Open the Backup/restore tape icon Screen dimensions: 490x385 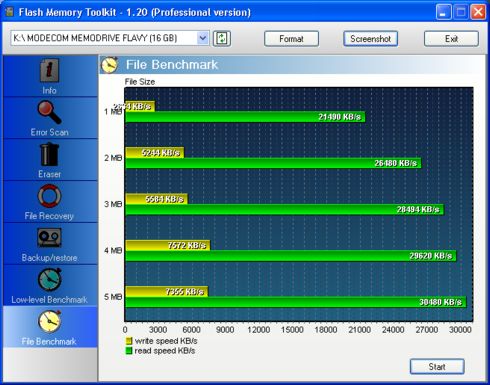[x=49, y=238]
